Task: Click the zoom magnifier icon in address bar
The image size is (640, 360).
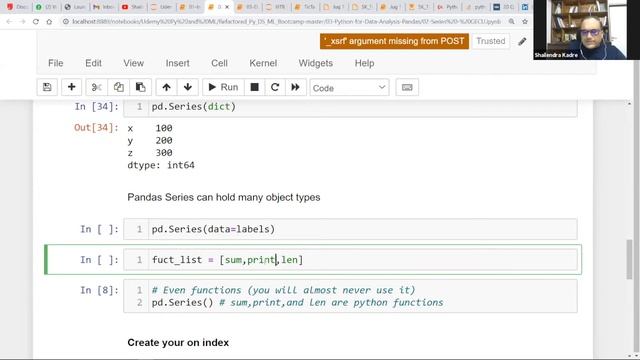Action: [511, 21]
